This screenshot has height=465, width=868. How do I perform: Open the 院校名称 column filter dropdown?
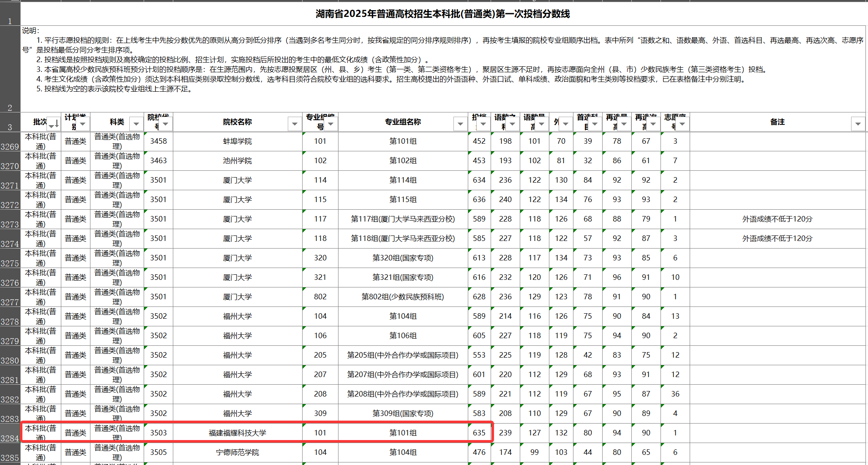click(295, 124)
